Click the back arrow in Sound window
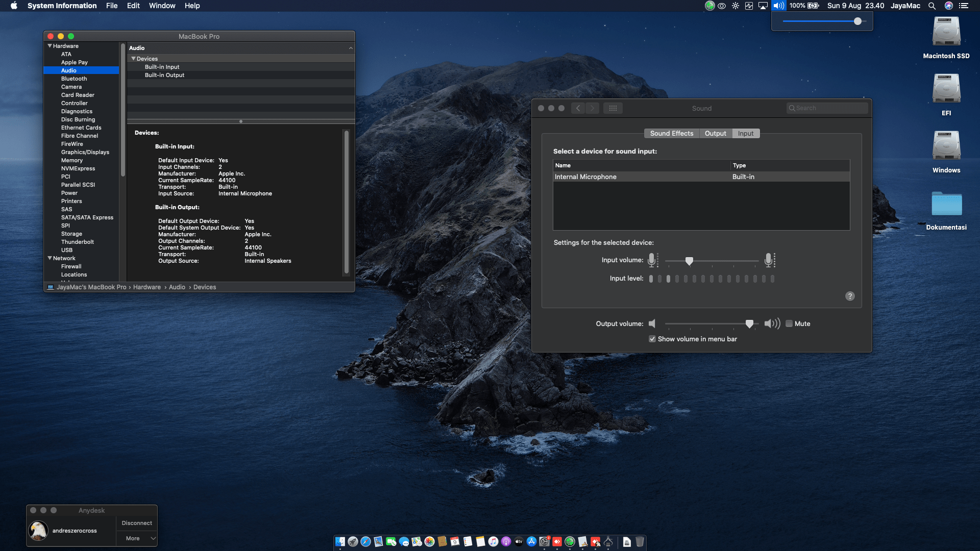The width and height of the screenshot is (980, 551). click(x=578, y=108)
